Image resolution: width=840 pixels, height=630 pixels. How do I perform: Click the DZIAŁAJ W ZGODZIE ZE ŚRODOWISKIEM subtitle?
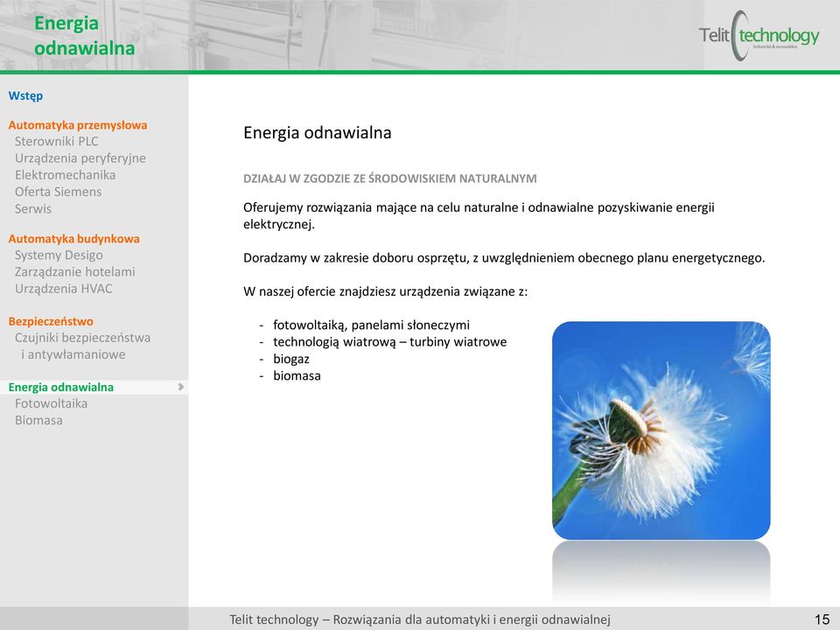click(390, 178)
